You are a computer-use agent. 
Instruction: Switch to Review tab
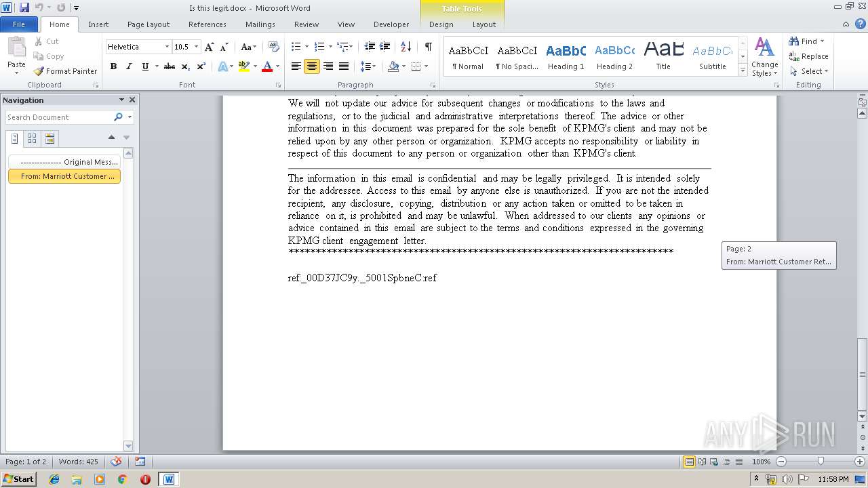307,24
